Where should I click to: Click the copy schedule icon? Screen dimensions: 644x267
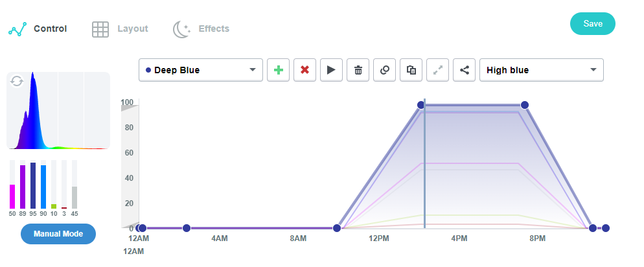click(411, 70)
